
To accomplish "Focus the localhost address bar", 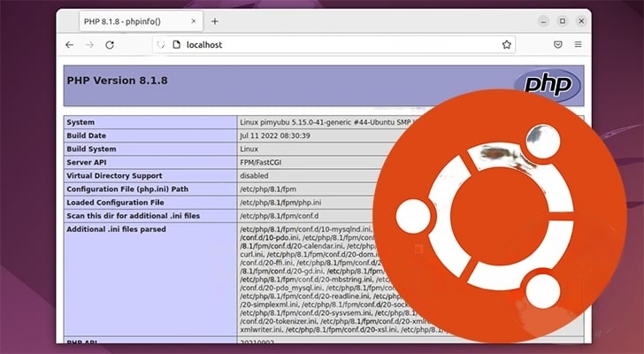I will 333,45.
